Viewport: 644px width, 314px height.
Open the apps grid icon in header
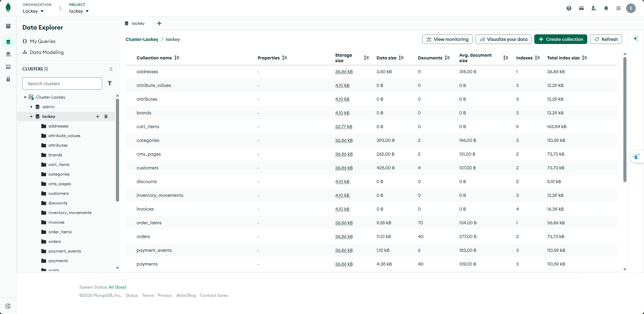[x=619, y=8]
